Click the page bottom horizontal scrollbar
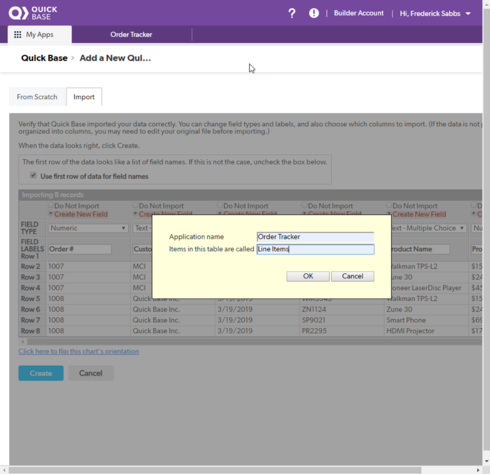 [215, 470]
